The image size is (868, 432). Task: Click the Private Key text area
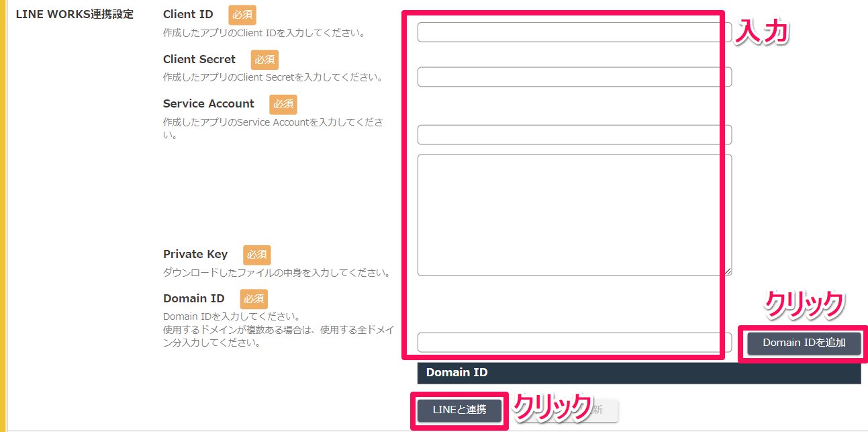pyautogui.click(x=575, y=215)
